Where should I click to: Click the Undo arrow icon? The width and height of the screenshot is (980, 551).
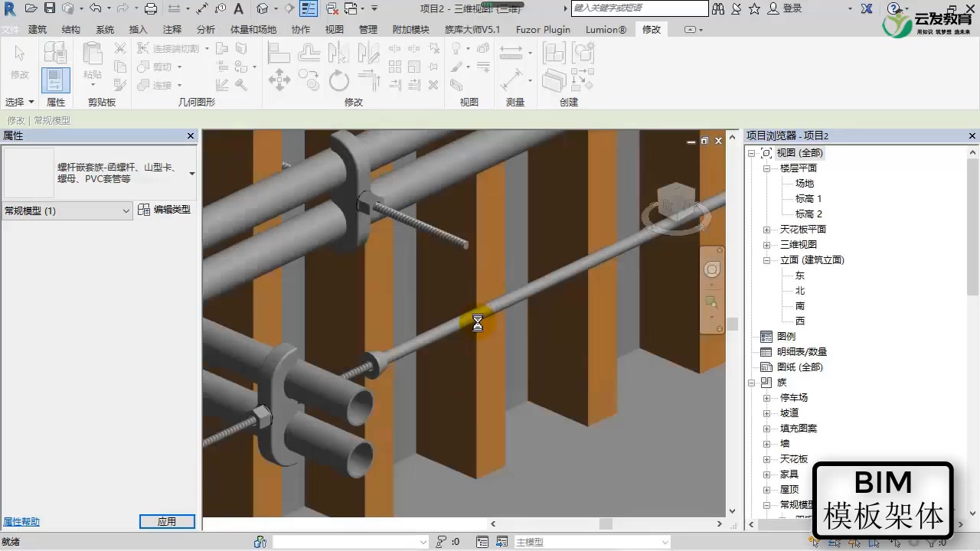95,8
